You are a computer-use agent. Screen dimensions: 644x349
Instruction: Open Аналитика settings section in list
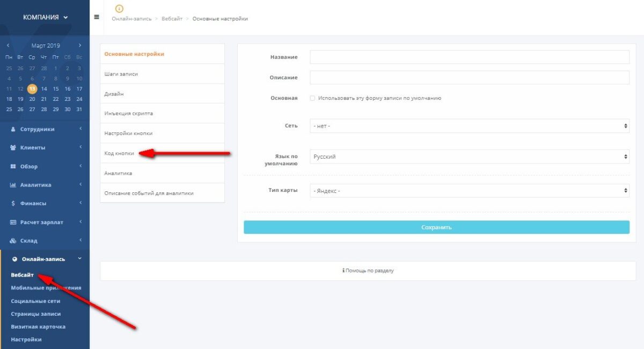[162, 173]
